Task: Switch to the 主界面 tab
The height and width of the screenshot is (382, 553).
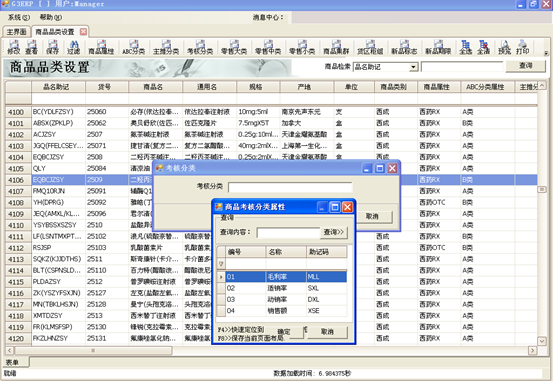Action: coord(16,32)
